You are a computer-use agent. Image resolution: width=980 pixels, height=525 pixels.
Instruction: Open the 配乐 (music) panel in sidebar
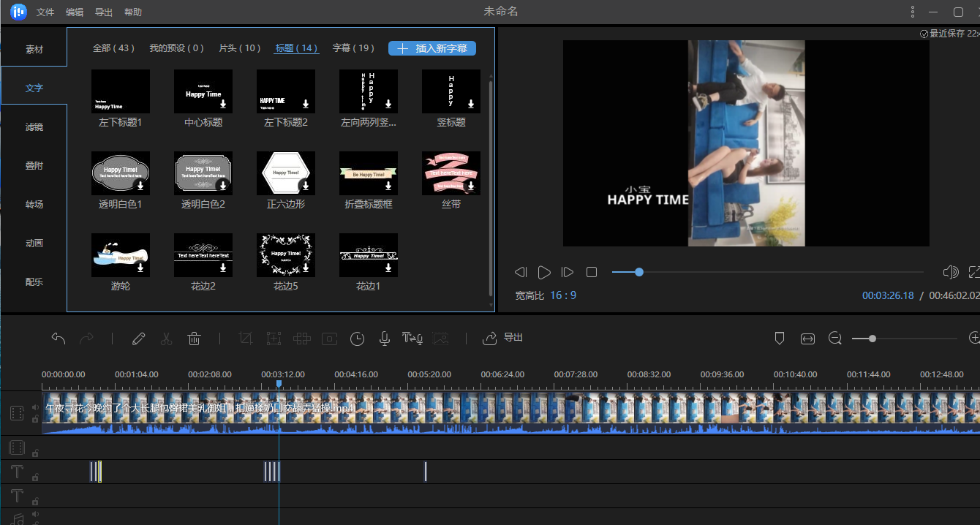click(34, 281)
